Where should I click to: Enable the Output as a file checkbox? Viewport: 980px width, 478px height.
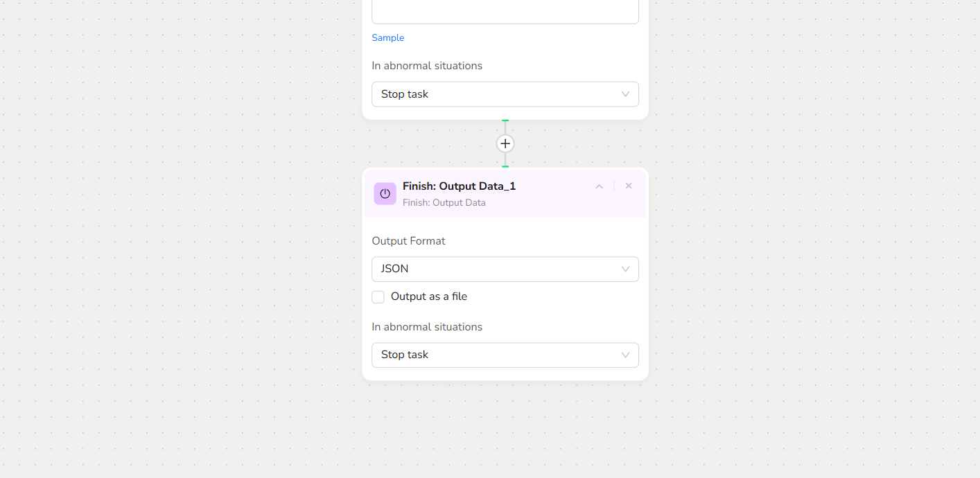coord(378,297)
